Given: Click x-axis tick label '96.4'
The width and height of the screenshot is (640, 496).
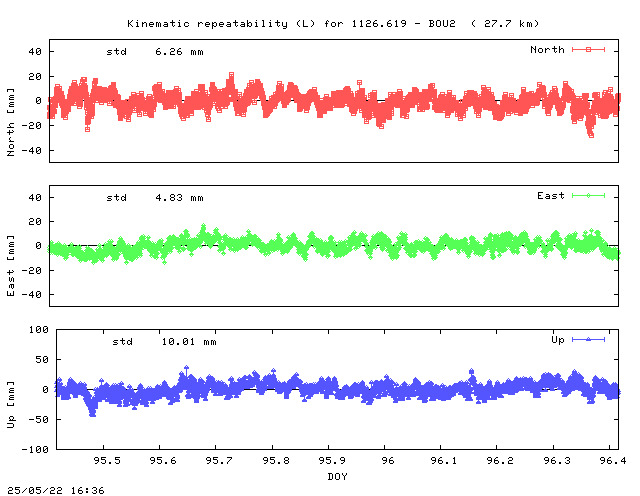Looking at the screenshot, I should [x=613, y=460].
